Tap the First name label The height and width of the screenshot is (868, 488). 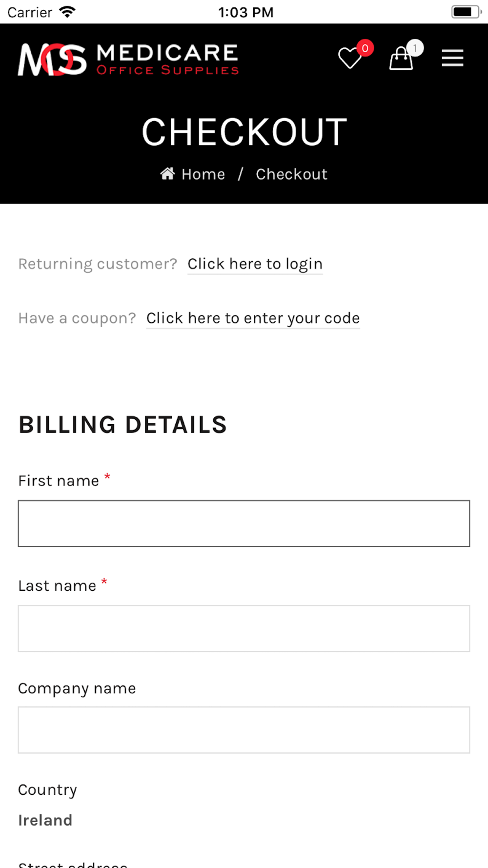pos(59,481)
